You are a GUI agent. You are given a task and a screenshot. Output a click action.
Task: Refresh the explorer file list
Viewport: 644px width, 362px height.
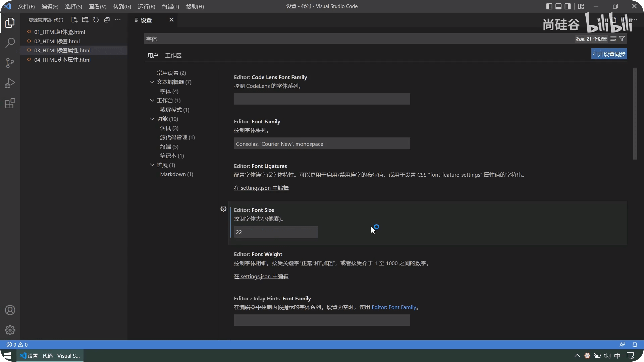[96, 20]
